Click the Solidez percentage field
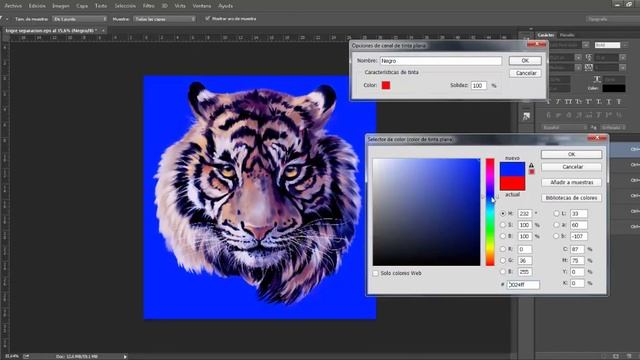Screen dimensions: 640x360 click(479, 85)
